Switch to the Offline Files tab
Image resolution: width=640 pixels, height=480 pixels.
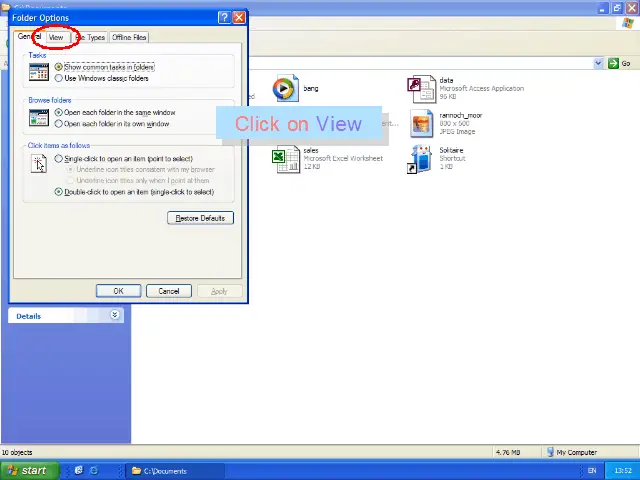(x=129, y=37)
